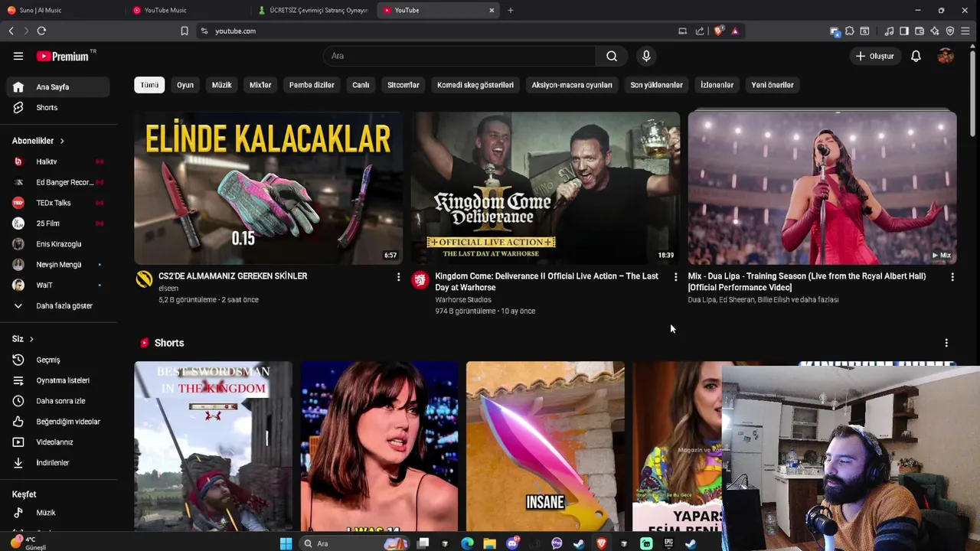Play the Dua Lipa Mix thumbnail

822,188
